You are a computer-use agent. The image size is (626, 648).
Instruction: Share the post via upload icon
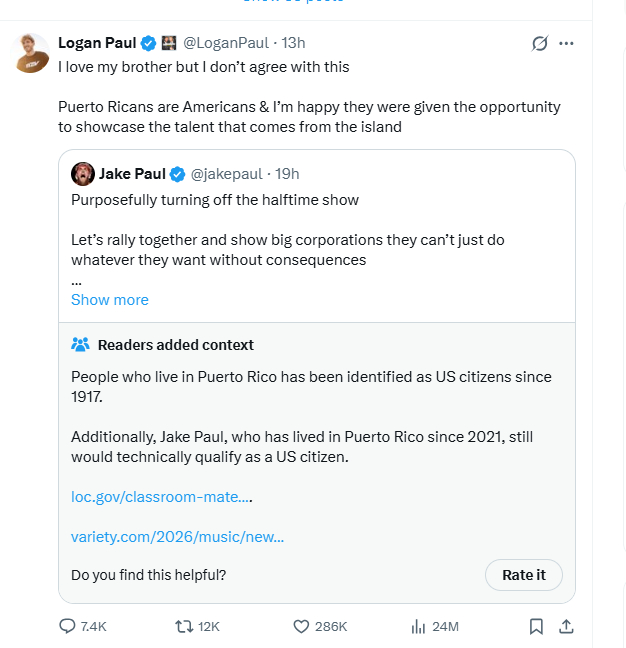(565, 627)
